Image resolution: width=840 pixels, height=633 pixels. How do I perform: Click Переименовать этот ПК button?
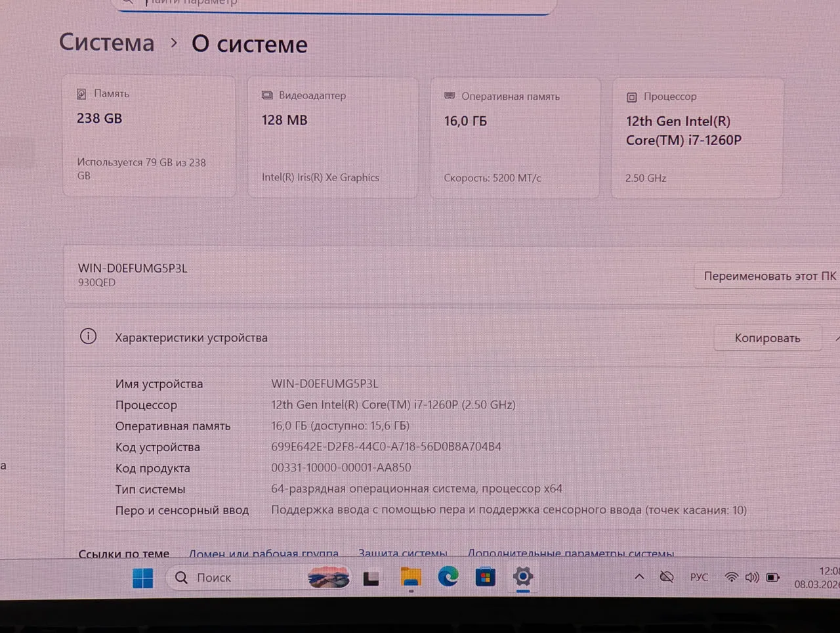pos(768,276)
